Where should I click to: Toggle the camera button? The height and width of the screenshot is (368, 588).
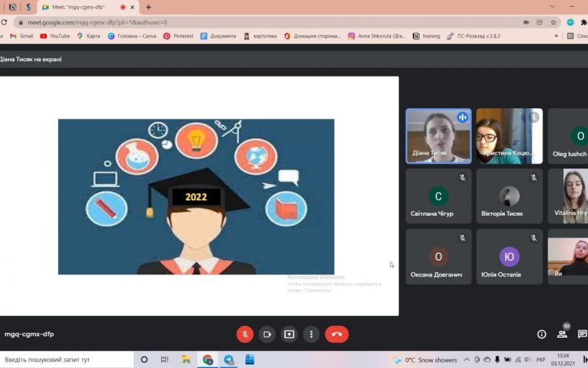tap(267, 334)
